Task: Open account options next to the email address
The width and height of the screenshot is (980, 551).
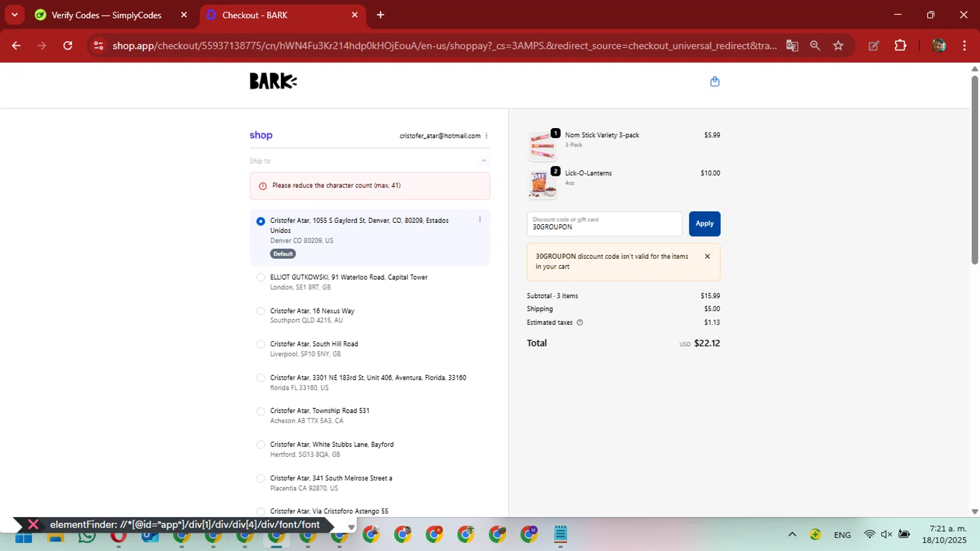Action: [x=487, y=136]
